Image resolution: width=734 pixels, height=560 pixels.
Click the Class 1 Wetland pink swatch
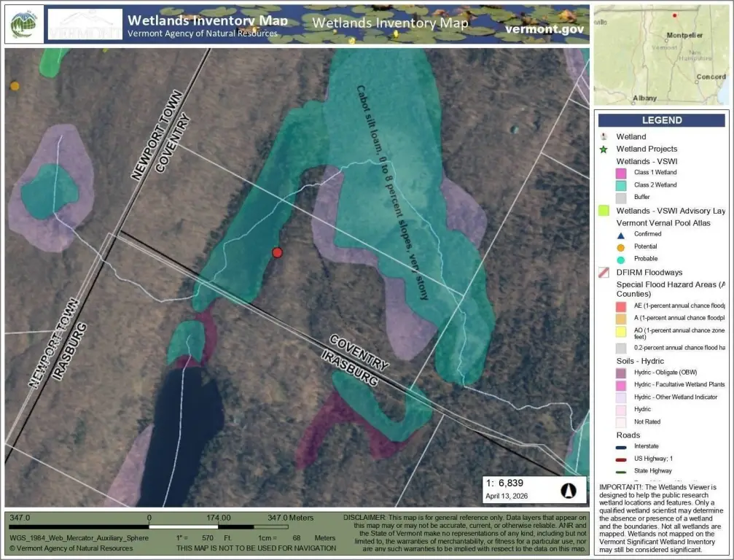(x=621, y=174)
